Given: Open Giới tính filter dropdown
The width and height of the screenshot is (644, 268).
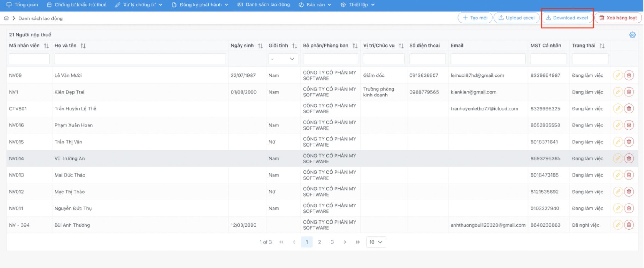Looking at the screenshot, I should [283, 59].
